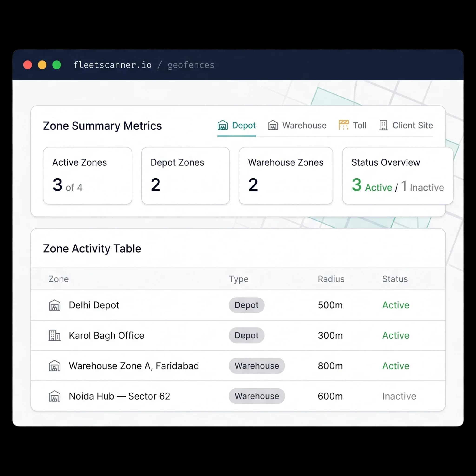
Task: Click the Status column header
Action: coord(395,279)
